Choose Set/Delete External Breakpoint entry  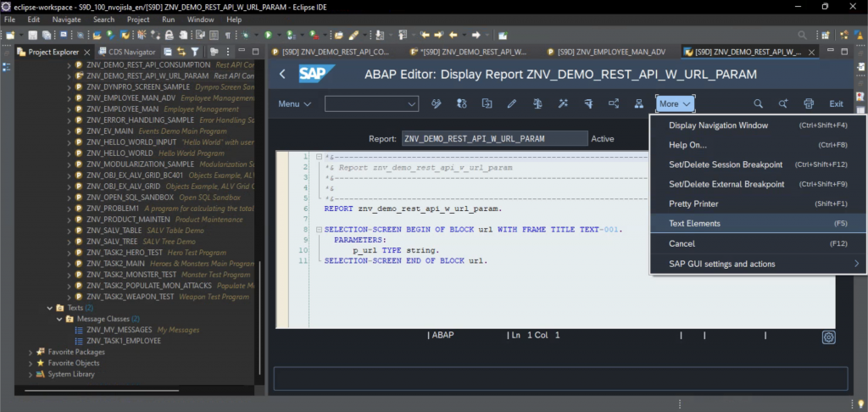coord(758,184)
